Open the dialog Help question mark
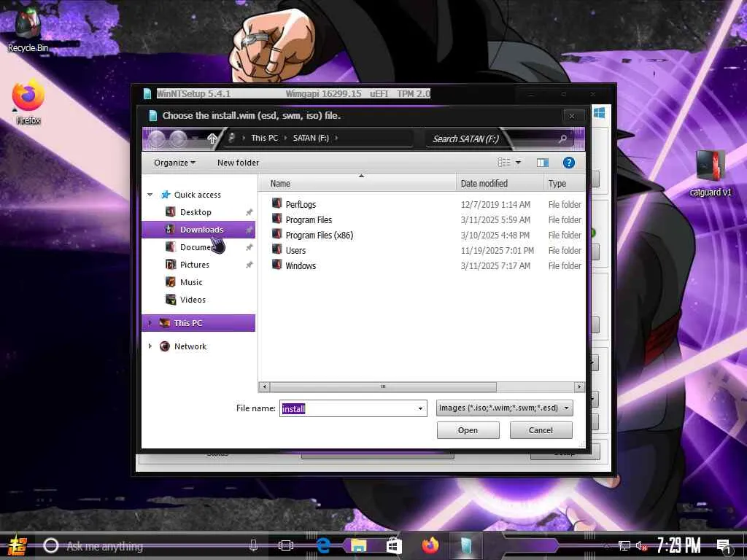 pos(568,163)
